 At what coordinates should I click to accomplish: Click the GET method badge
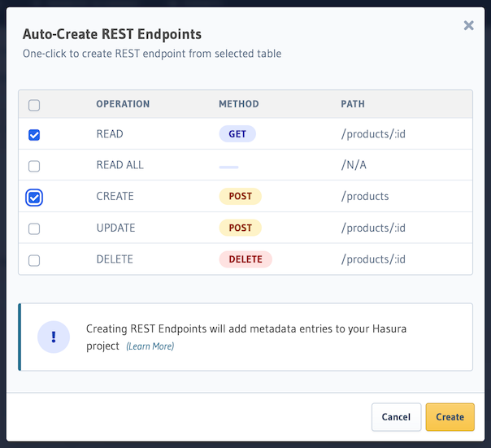pos(237,134)
